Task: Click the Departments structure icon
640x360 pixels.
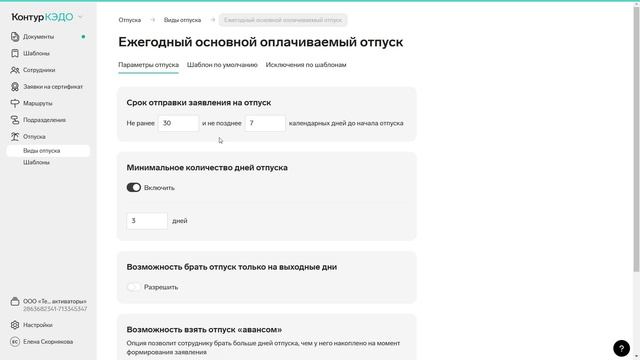Action: point(15,120)
